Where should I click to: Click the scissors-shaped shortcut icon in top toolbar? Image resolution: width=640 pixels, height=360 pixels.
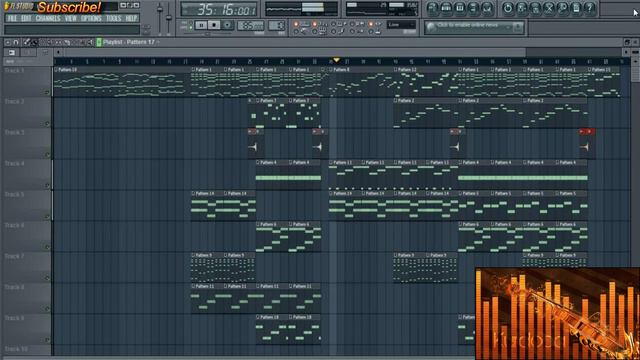[x=549, y=8]
